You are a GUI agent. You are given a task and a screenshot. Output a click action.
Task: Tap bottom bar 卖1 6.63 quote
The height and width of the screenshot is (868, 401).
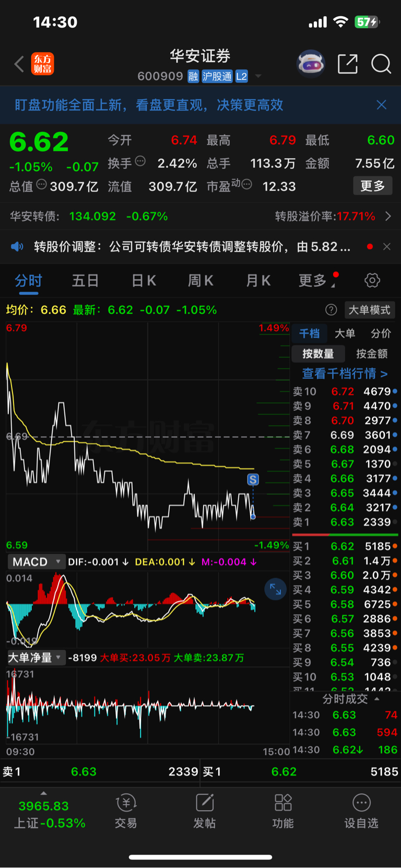100,772
